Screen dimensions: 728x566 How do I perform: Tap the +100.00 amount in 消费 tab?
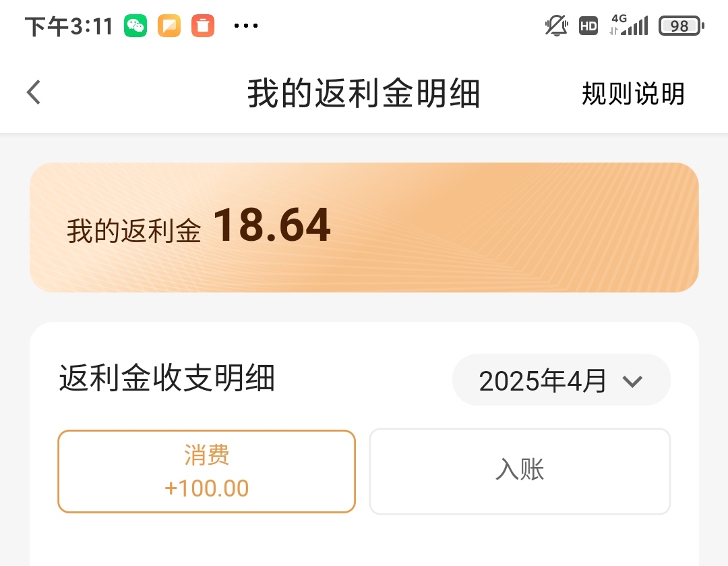tap(207, 488)
